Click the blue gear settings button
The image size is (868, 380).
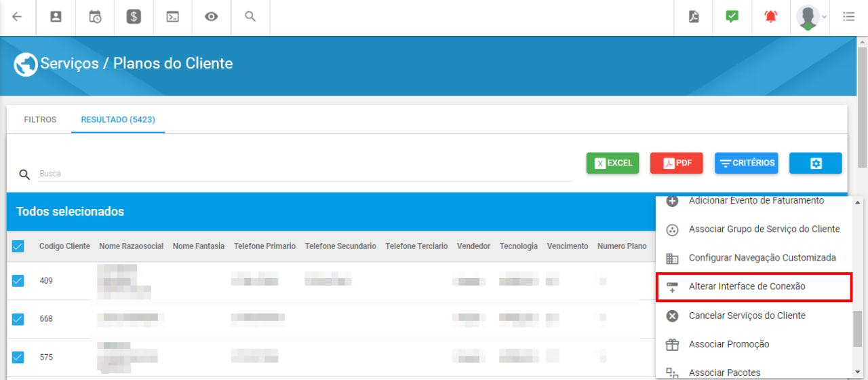click(x=816, y=163)
